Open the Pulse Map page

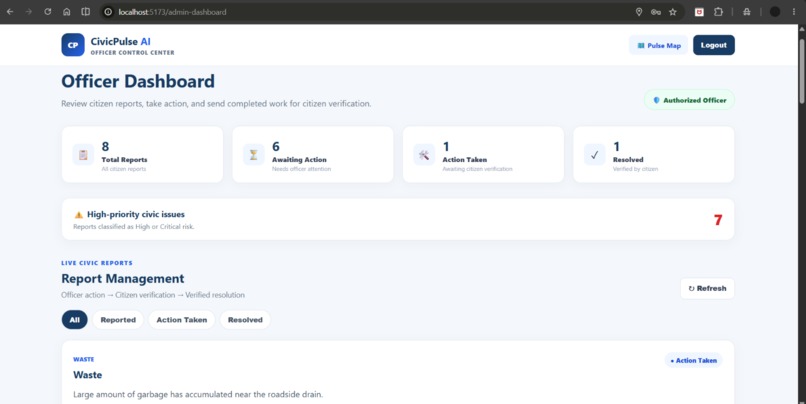[658, 45]
